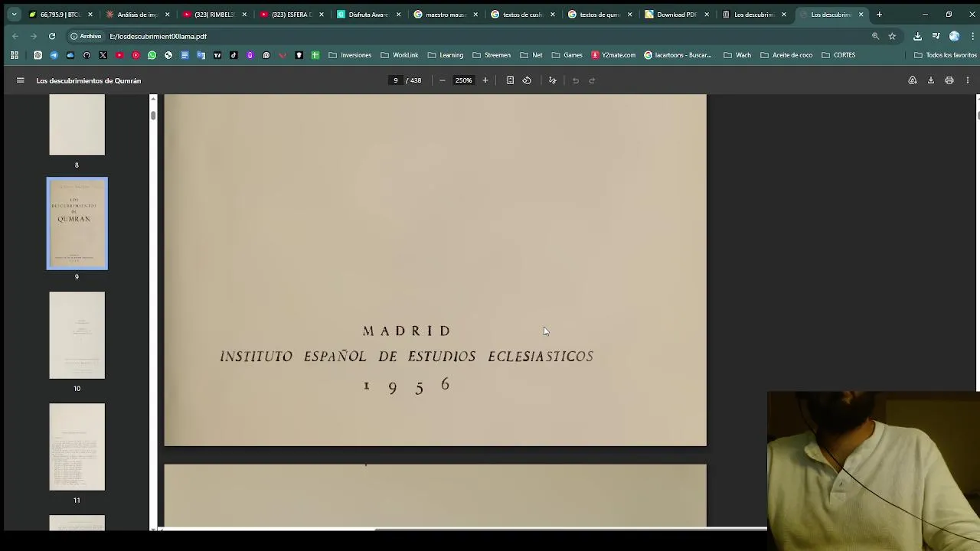Open the media controls icon
The image size is (980, 551).
click(936, 36)
